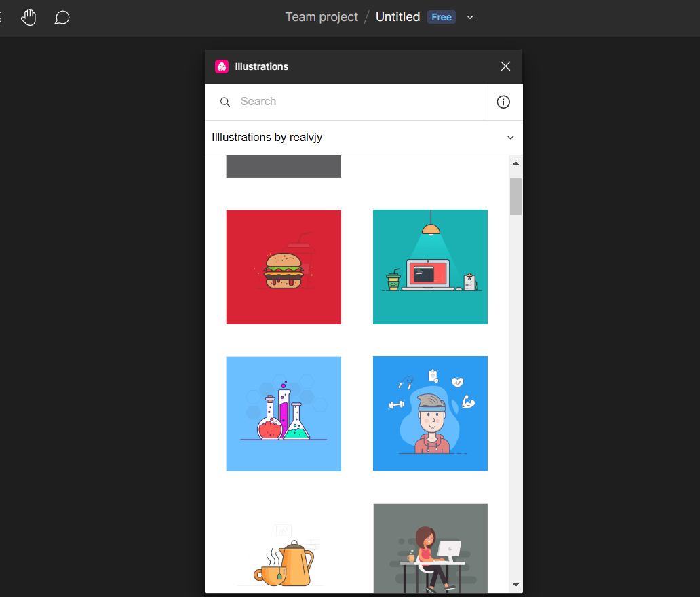Open the Team project breadcrumb
Viewport: 700px width, 597px height.
click(x=322, y=16)
